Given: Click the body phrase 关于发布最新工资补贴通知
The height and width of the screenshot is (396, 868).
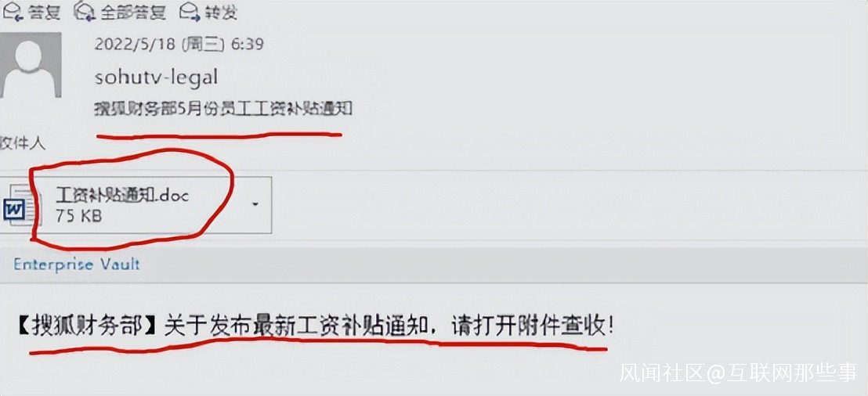Looking at the screenshot, I should (x=296, y=327).
